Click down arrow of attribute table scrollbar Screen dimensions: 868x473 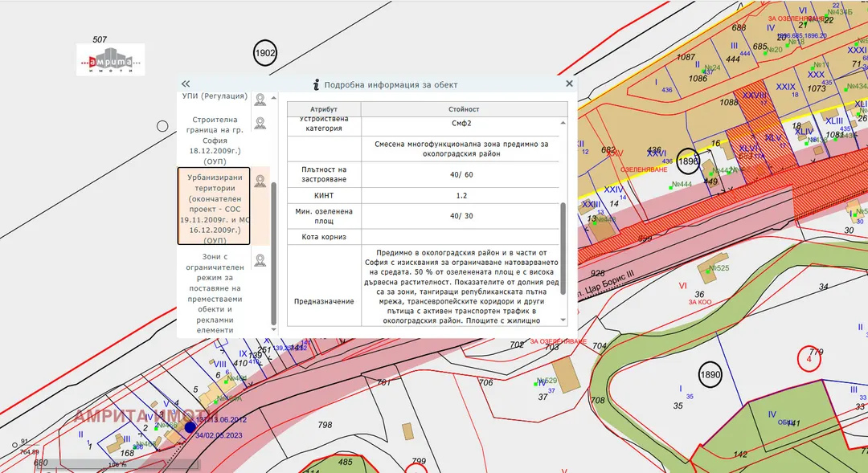(563, 320)
